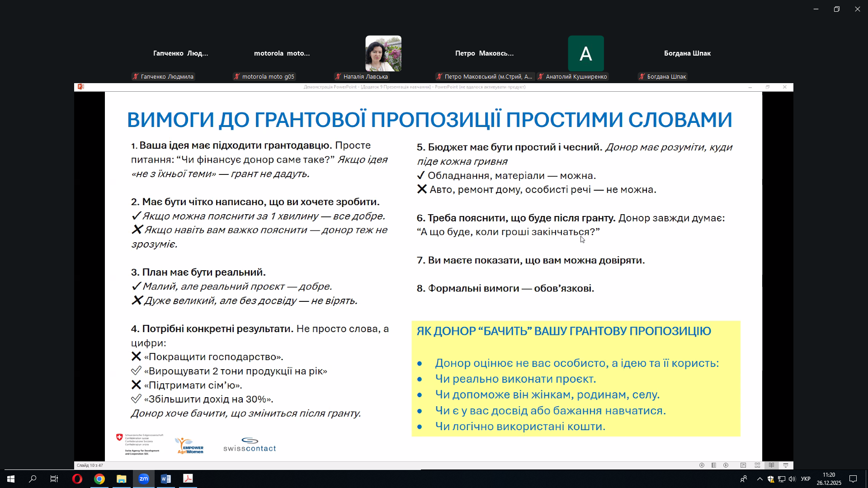The image size is (868, 488).
Task: Open Windows notification center
Action: pyautogui.click(x=853, y=479)
